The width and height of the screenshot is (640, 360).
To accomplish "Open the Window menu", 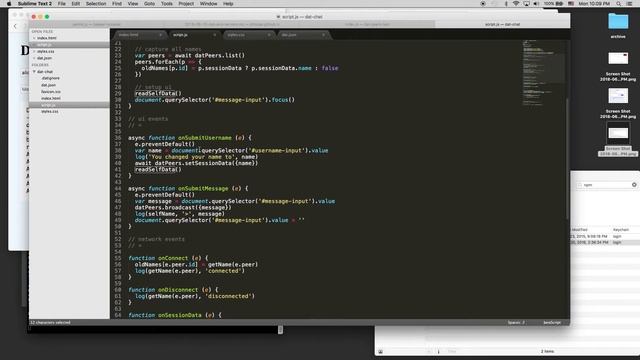I will pyautogui.click(x=209, y=4).
